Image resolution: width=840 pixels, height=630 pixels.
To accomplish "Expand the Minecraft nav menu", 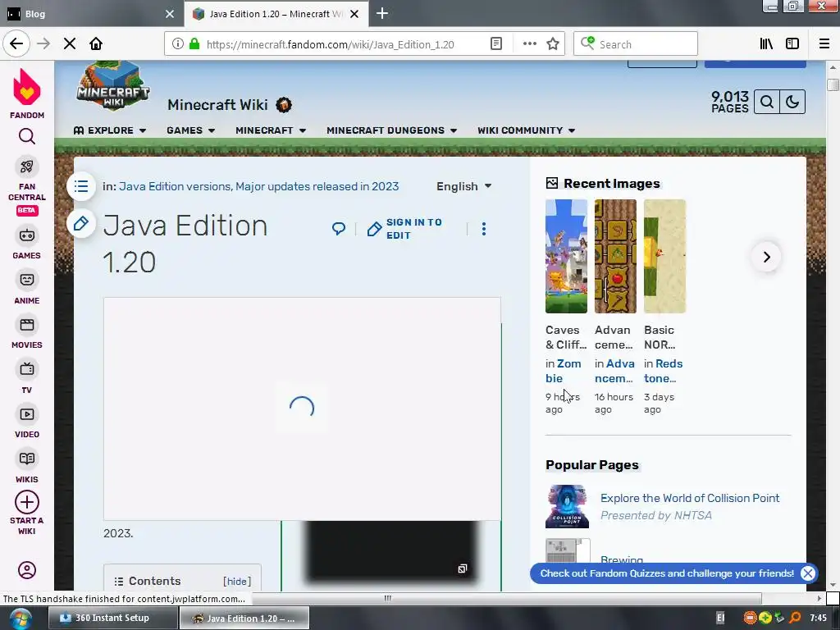I will (271, 130).
